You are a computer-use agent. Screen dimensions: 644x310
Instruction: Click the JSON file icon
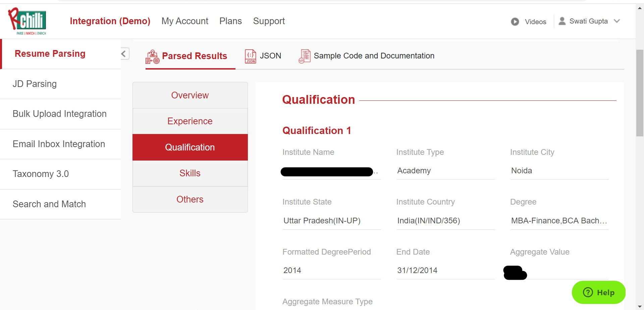250,56
